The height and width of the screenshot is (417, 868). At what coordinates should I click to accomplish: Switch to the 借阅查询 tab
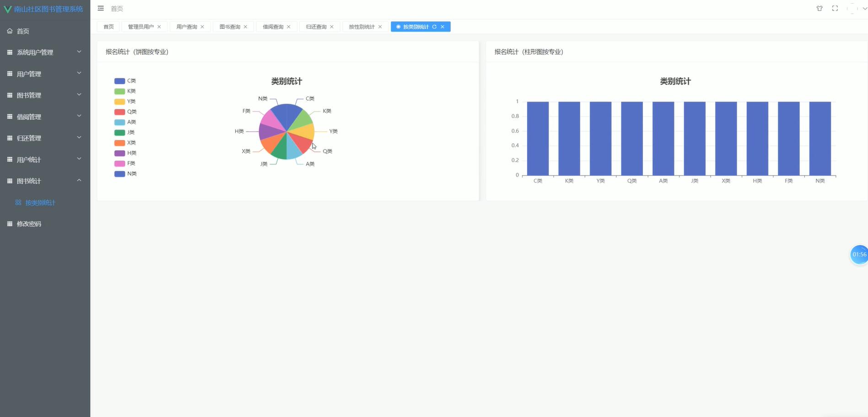[273, 27]
